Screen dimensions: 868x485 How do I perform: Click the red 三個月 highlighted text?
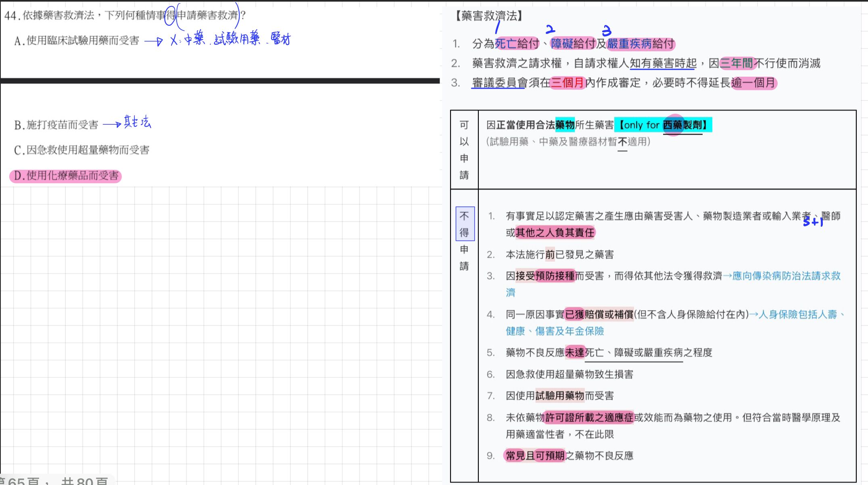point(568,83)
